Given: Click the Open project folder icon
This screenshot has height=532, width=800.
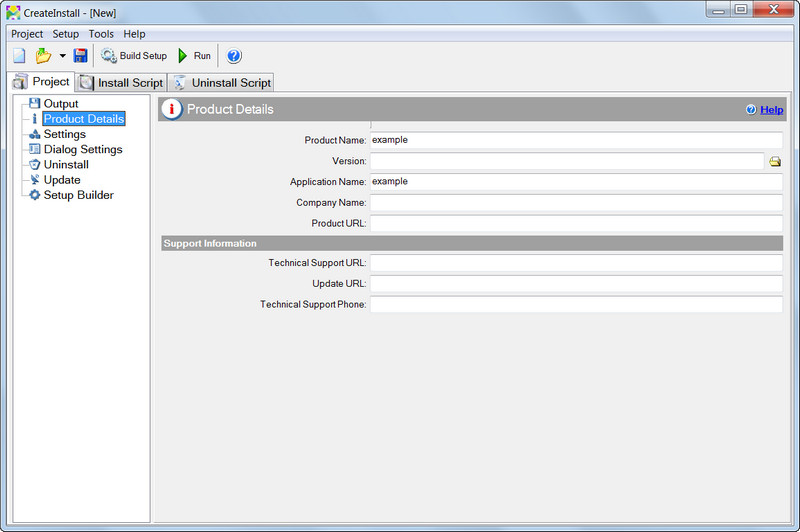Looking at the screenshot, I should coord(43,56).
